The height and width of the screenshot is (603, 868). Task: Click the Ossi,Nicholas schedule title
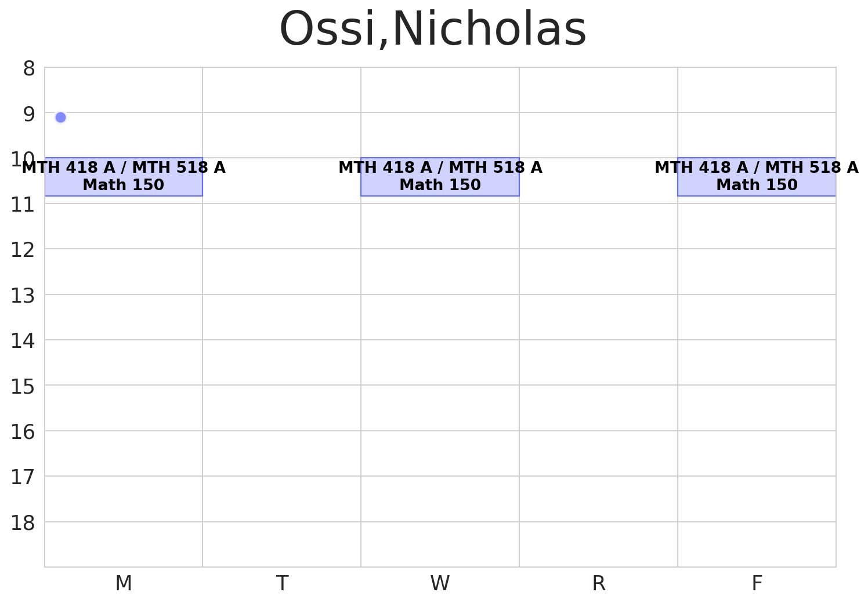tap(433, 30)
